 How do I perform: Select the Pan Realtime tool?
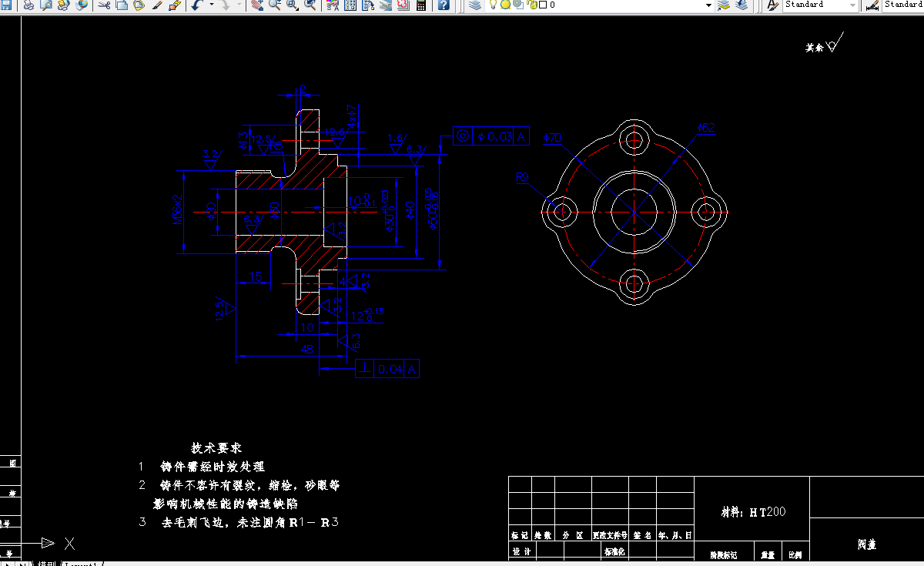point(258,5)
